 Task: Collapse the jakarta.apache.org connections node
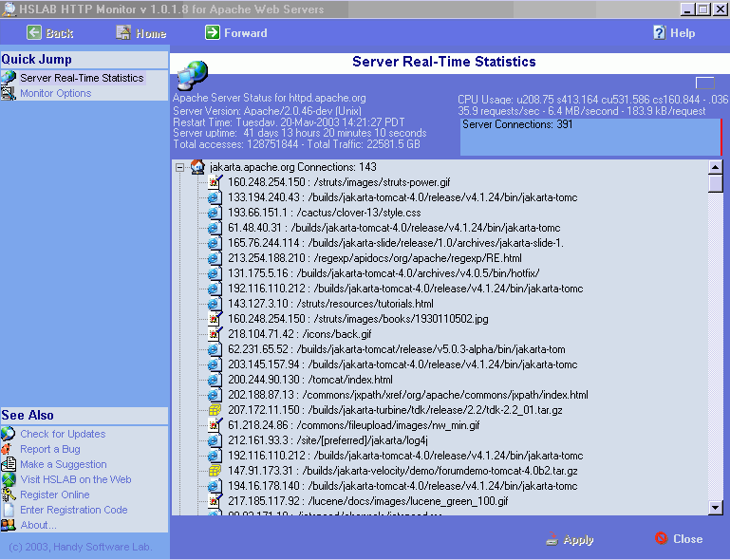(179, 167)
